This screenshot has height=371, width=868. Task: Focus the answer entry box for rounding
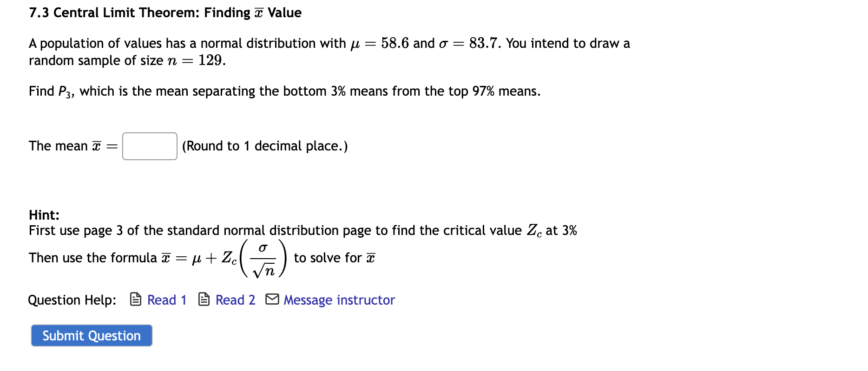coord(149,146)
